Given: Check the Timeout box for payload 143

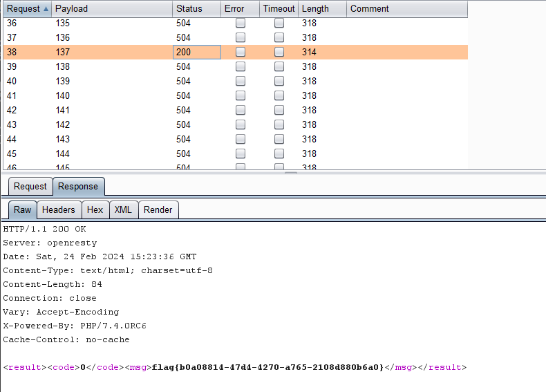Looking at the screenshot, I should [279, 139].
